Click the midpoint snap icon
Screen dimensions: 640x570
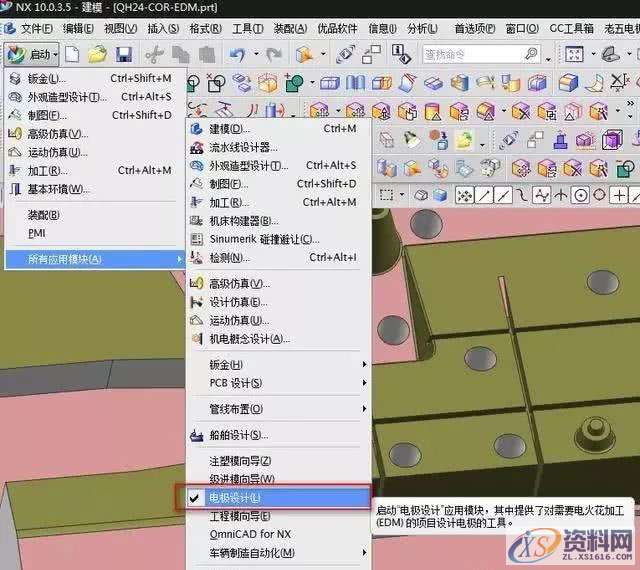pos(503,196)
